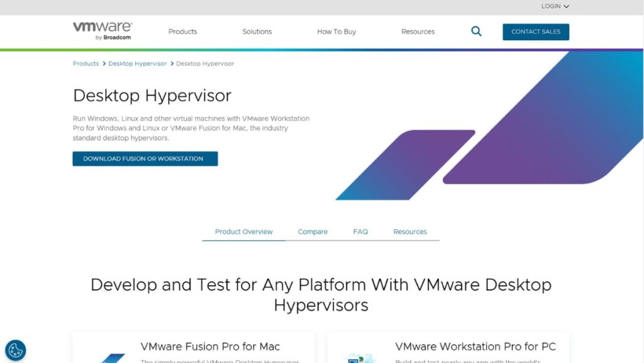This screenshot has width=644, height=363.
Task: Go to Products in the breadcrumb
Action: [x=86, y=64]
